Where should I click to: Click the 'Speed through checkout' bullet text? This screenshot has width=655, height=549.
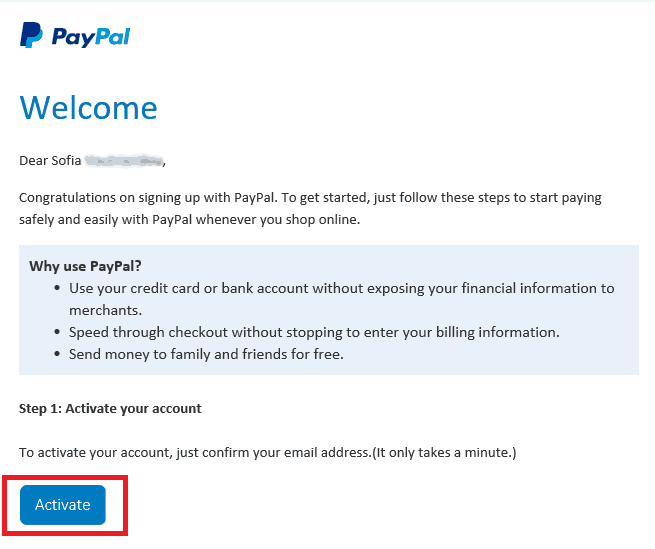pyautogui.click(x=314, y=332)
